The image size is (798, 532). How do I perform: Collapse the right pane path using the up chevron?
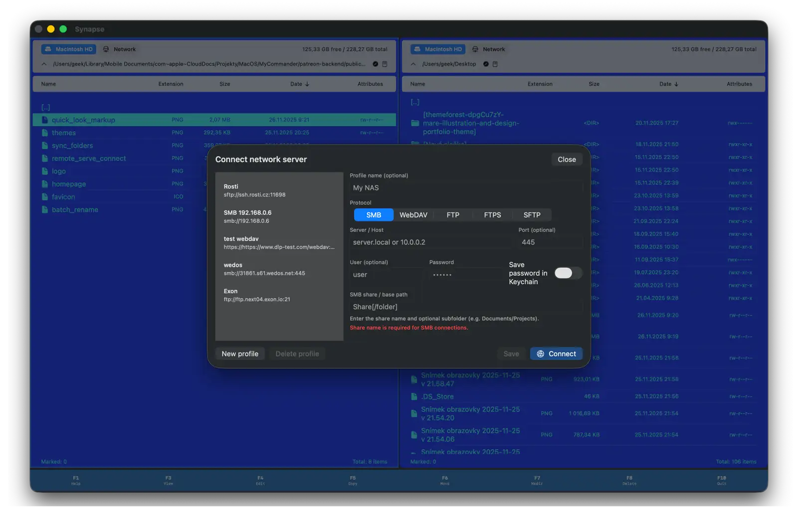tap(413, 64)
